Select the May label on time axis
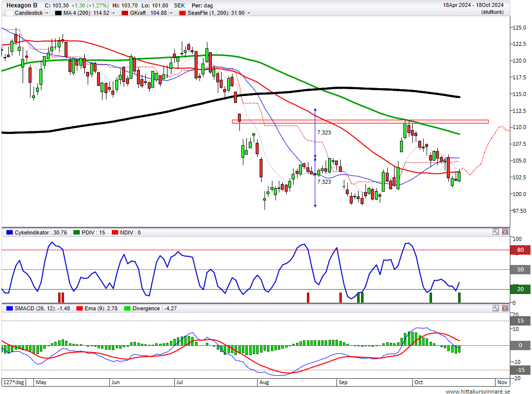The width and height of the screenshot is (532, 394). coord(41,383)
